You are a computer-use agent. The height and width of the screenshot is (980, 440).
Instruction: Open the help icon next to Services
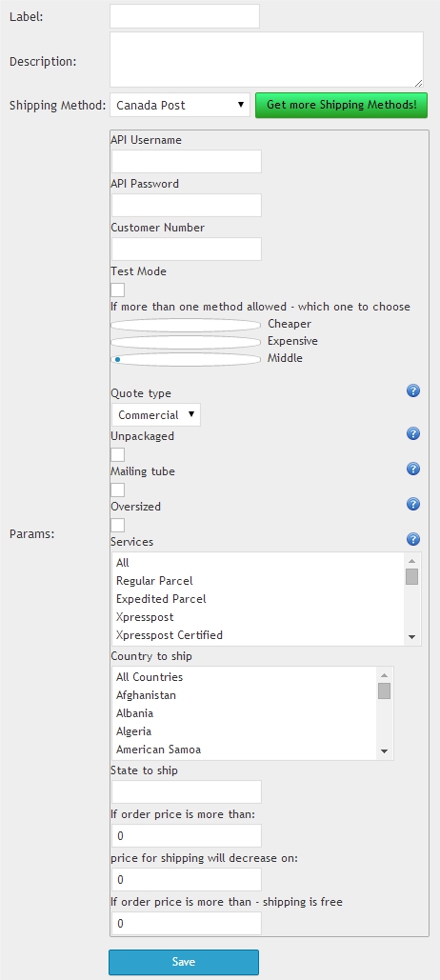pyautogui.click(x=413, y=539)
